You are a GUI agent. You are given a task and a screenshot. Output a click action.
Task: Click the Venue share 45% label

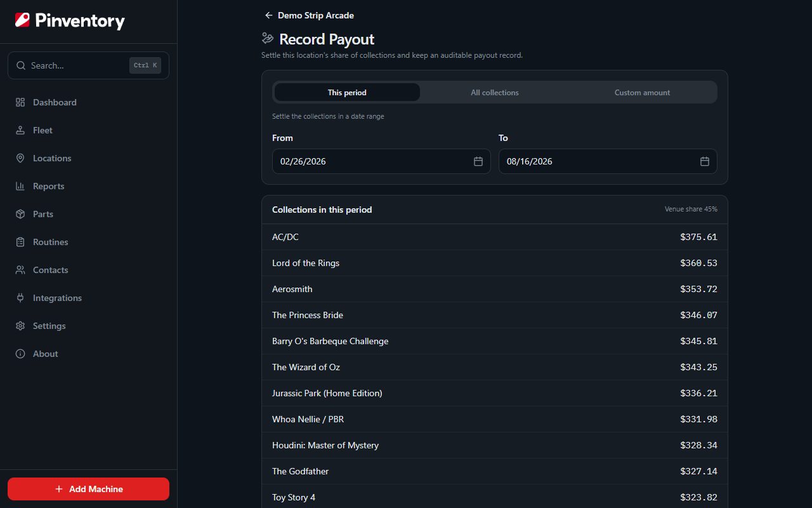tap(691, 209)
